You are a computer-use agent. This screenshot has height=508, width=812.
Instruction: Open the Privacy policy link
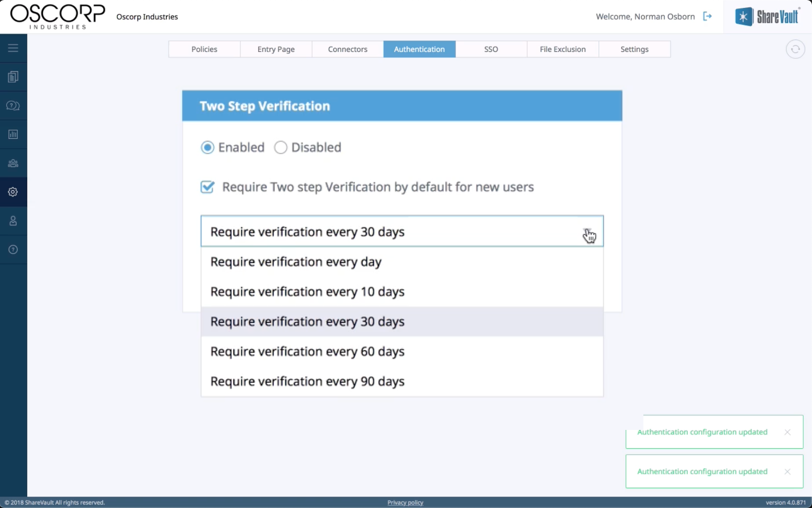coord(405,503)
